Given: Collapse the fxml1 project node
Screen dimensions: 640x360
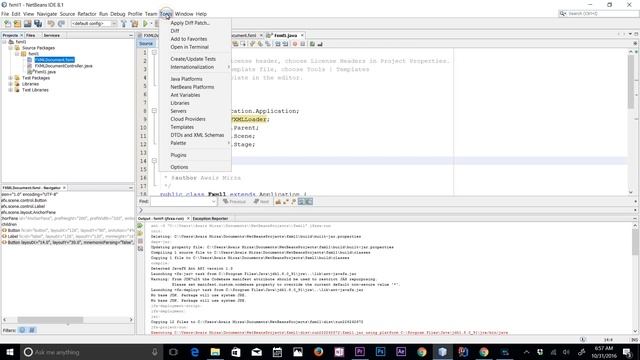Looking at the screenshot, I should [4, 42].
